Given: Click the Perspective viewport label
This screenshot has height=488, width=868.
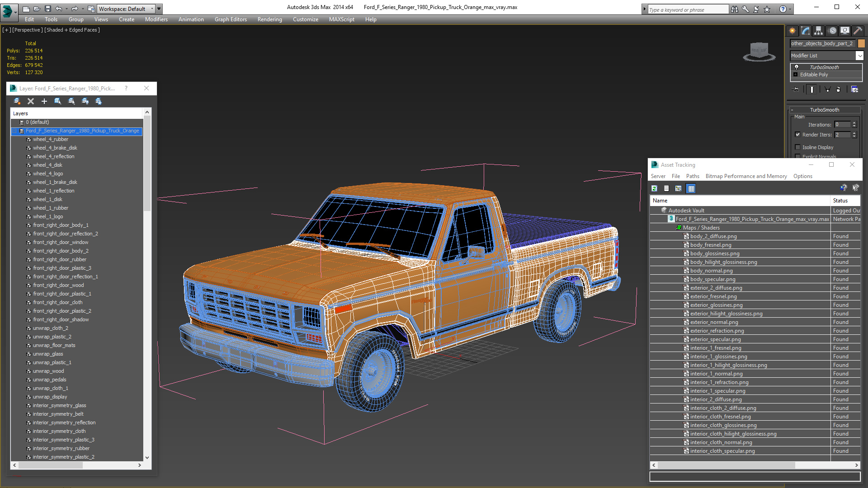Looking at the screenshot, I should point(27,30).
